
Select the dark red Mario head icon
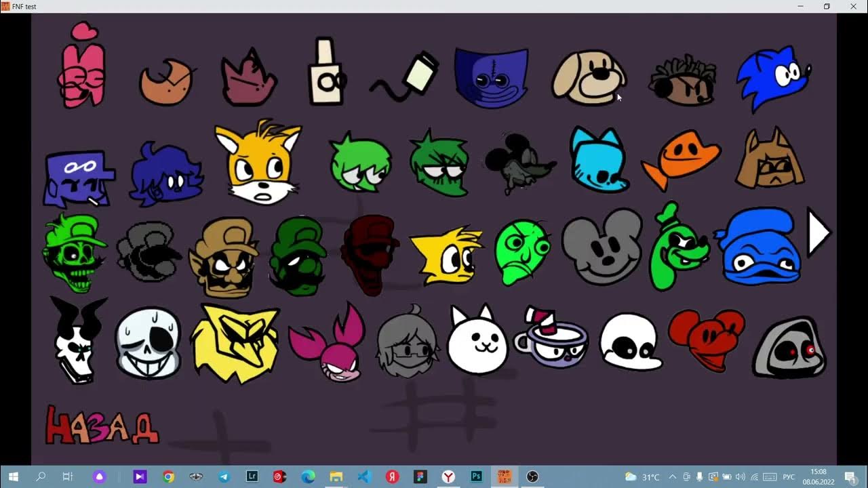(x=370, y=254)
